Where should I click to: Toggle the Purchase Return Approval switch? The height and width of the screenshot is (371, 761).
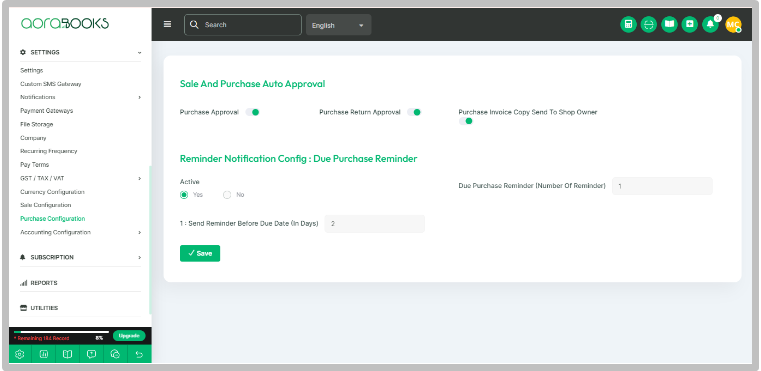(414, 112)
